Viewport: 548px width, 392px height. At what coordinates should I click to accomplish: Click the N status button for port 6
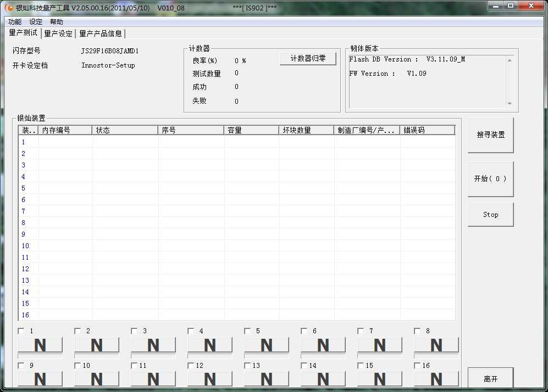(x=323, y=345)
